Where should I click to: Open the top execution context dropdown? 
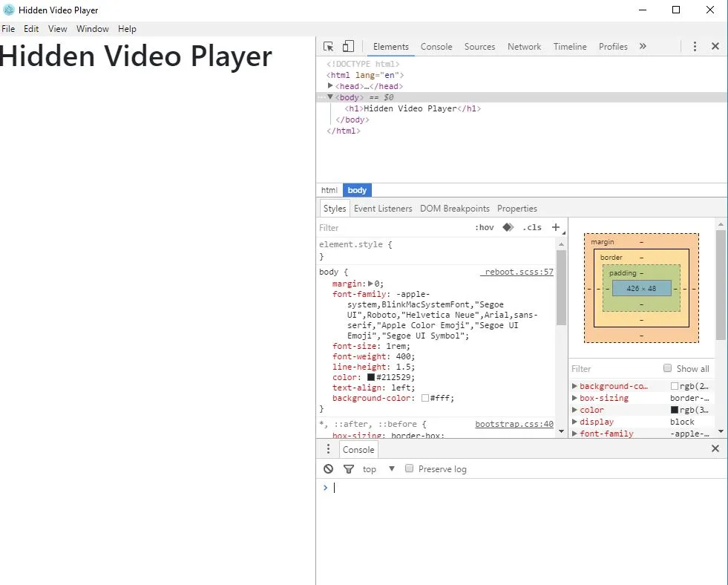pyautogui.click(x=379, y=469)
